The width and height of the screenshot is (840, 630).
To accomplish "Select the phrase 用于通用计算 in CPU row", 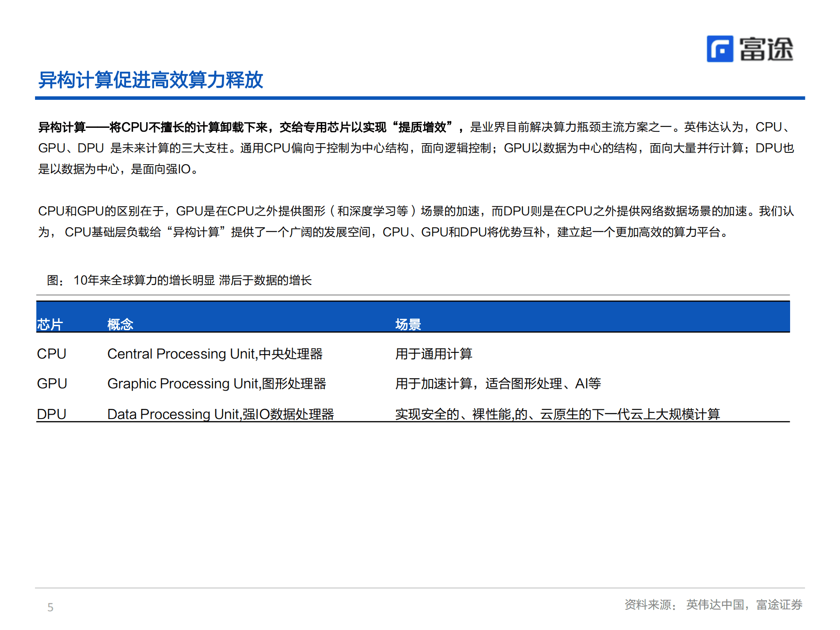I will [434, 354].
